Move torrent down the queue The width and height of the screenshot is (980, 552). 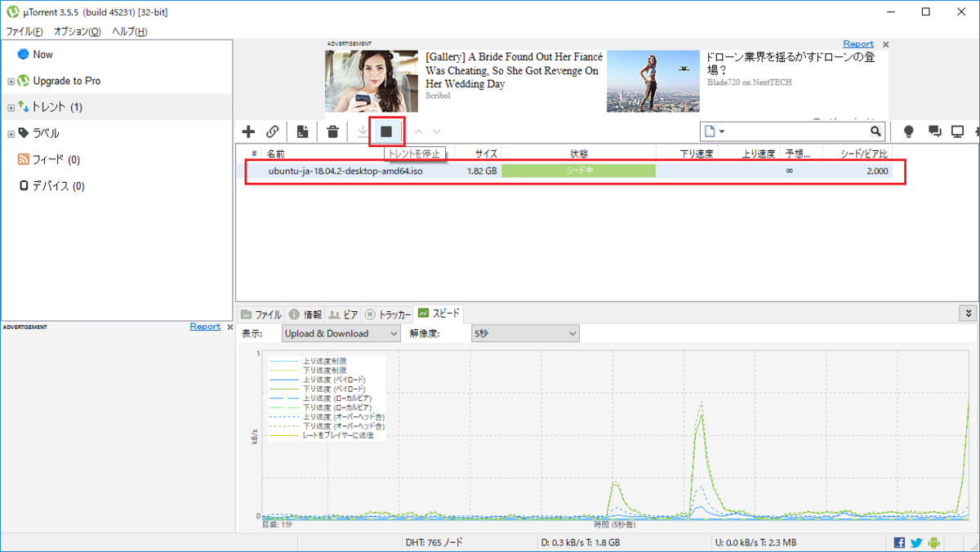(436, 131)
